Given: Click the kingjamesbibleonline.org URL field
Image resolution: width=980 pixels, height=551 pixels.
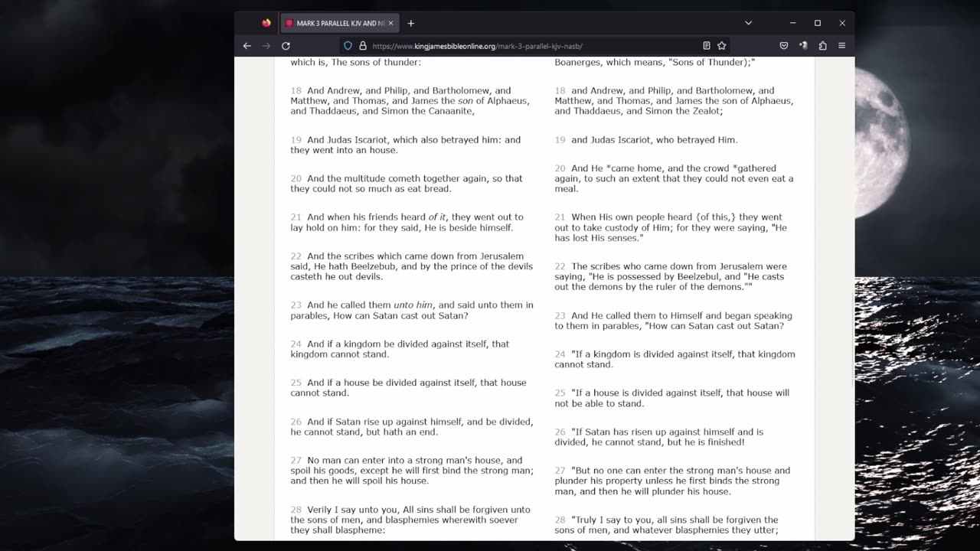Looking at the screenshot, I should click(x=534, y=46).
